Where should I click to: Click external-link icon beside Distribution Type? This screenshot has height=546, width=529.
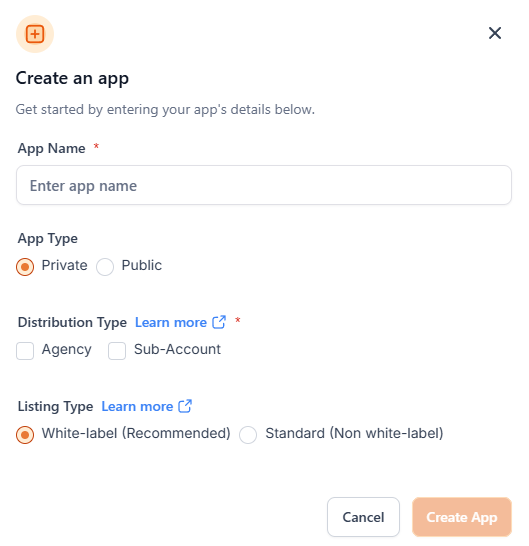click(219, 322)
